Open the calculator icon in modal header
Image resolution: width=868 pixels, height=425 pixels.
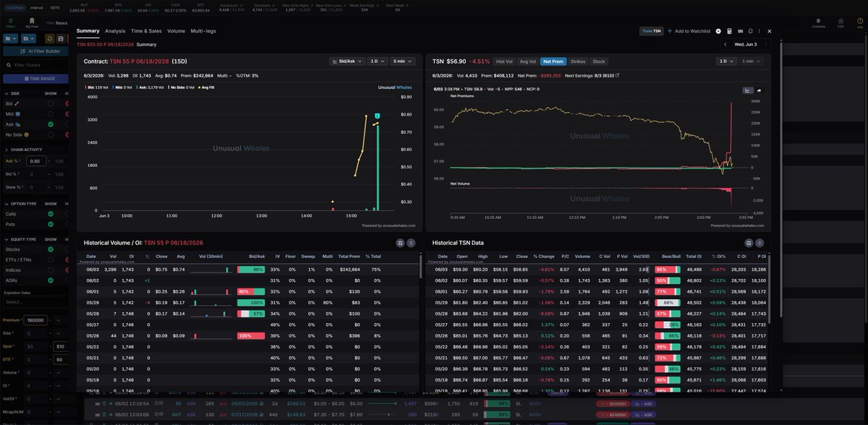click(x=729, y=31)
